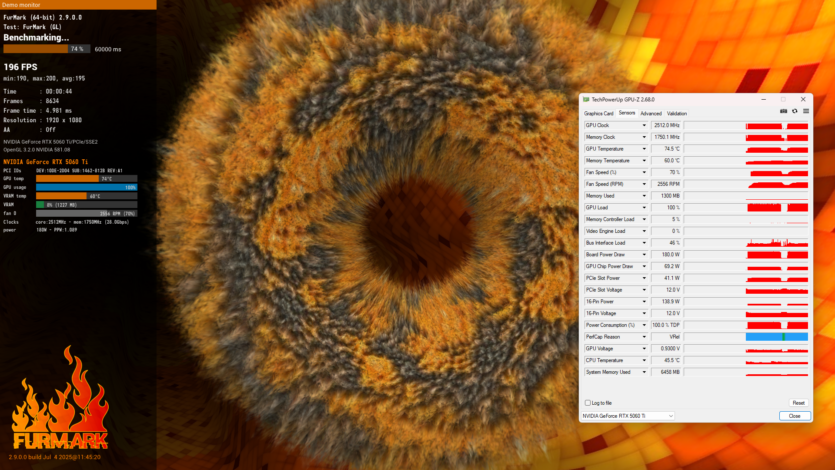Click the GPU Clock 2512.0 MHz value
Screen dimensions: 835x470
click(666, 126)
